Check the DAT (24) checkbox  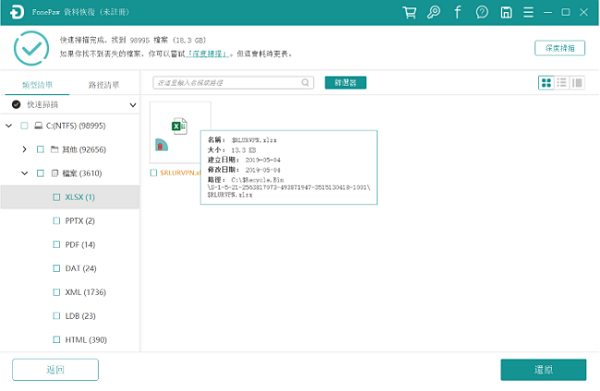point(56,268)
